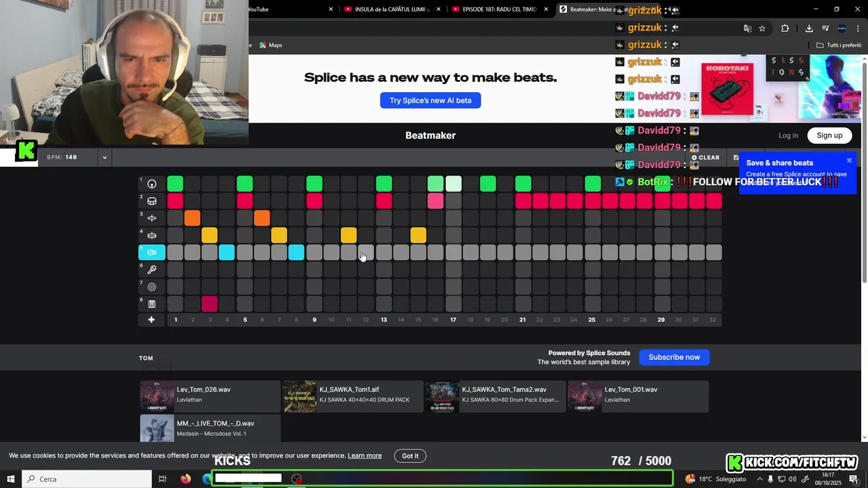Add a new track with plus icon
868x488 pixels.
point(151,320)
